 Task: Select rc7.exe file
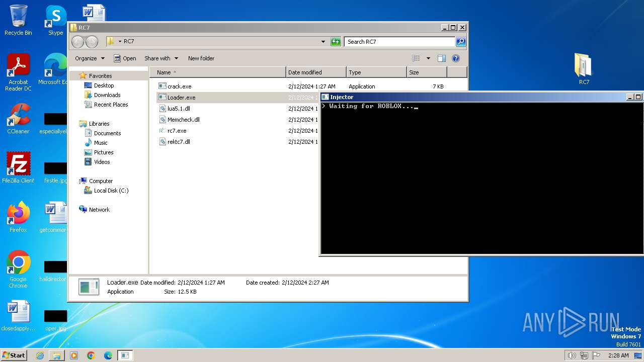pyautogui.click(x=173, y=131)
